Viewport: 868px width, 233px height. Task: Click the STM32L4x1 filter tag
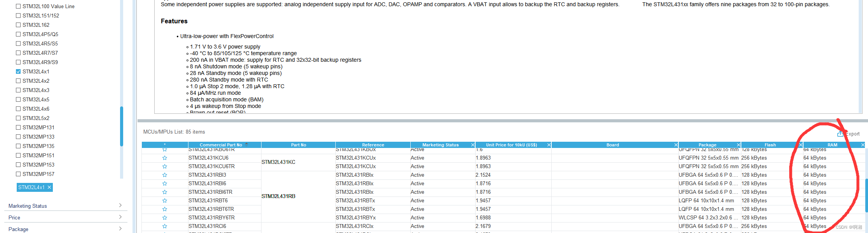35,187
